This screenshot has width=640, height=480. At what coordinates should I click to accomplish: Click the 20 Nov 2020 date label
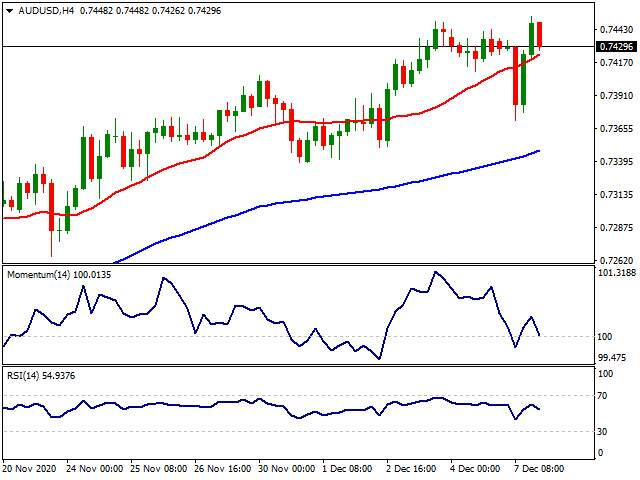pos(29,468)
